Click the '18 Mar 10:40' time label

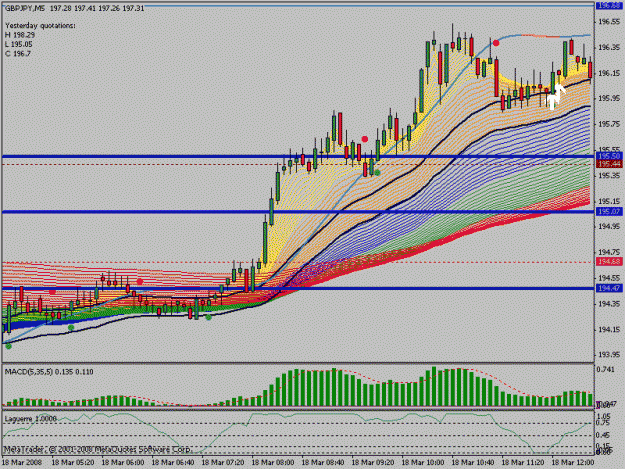pyautogui.click(x=473, y=462)
